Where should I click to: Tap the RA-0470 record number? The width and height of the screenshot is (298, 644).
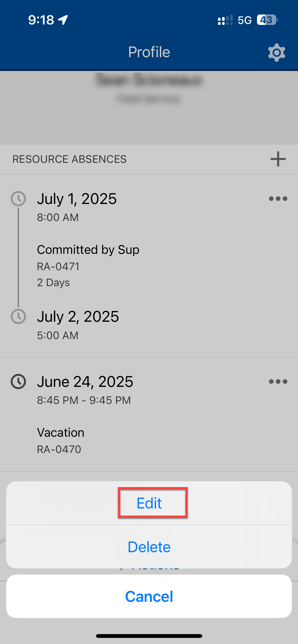tap(59, 449)
